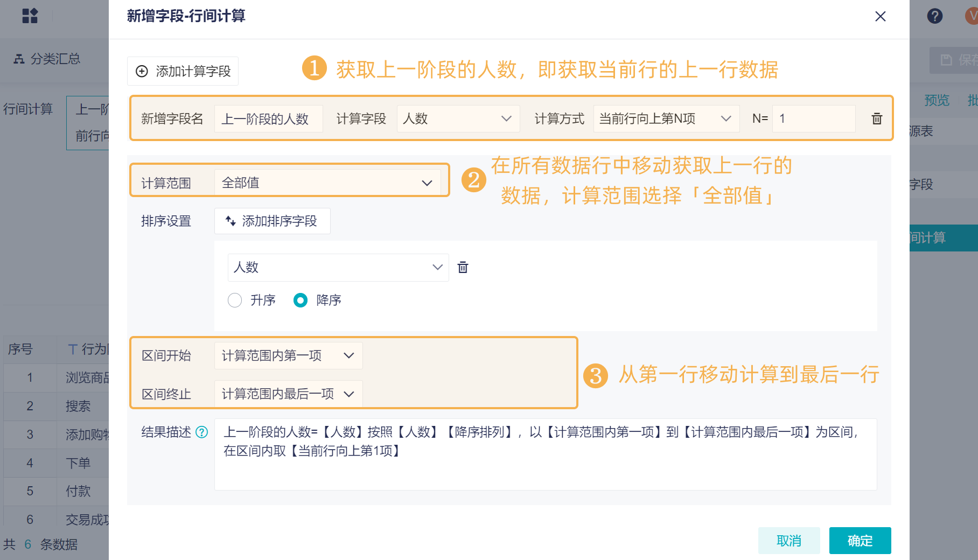Click the 确定 button

(x=860, y=541)
